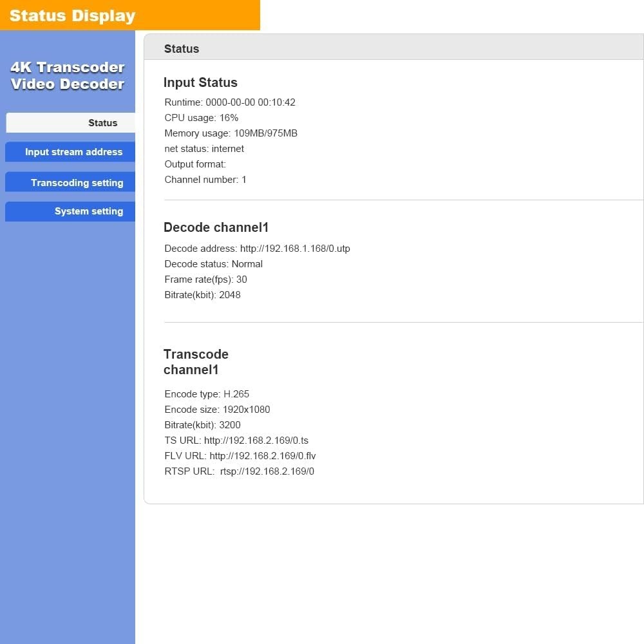Select the Runtime value line
The image size is (644, 644).
pyautogui.click(x=230, y=102)
